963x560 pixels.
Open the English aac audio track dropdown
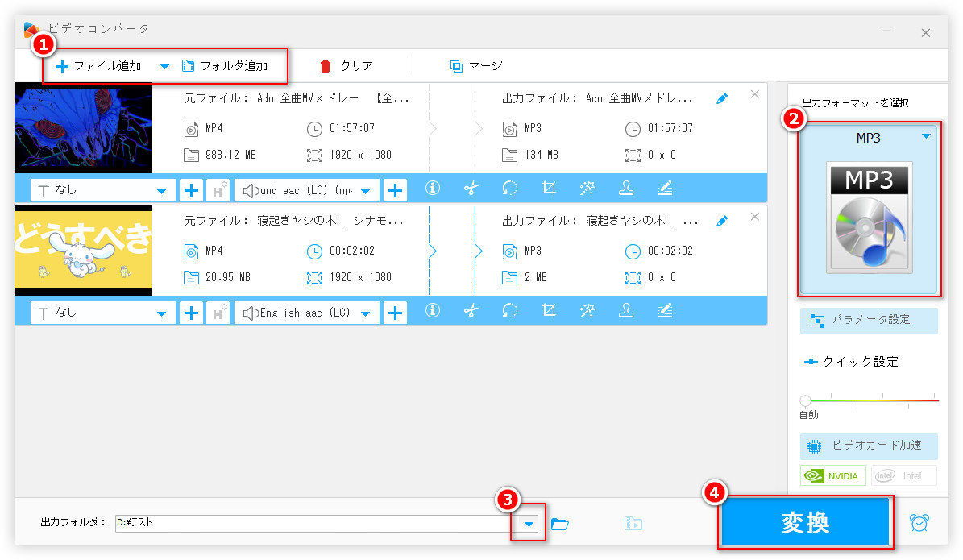click(306, 312)
